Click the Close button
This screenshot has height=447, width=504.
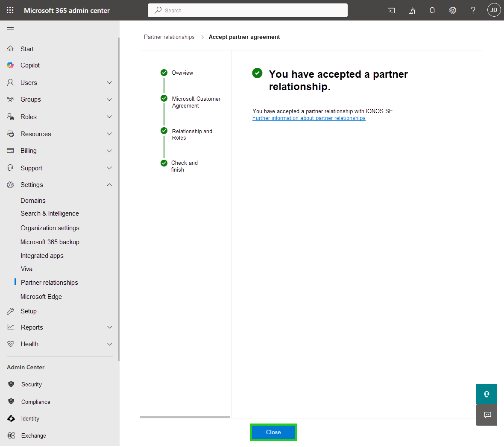[x=273, y=432]
